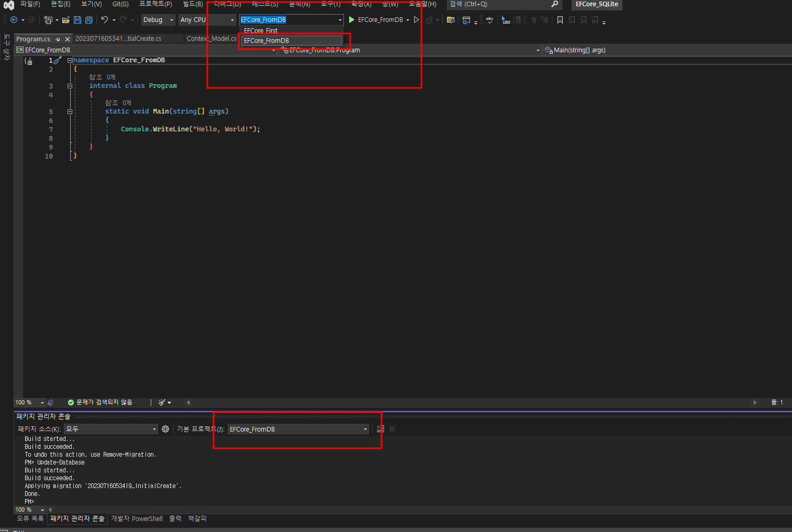Click the open file folder icon
The image size is (792, 532).
click(66, 20)
